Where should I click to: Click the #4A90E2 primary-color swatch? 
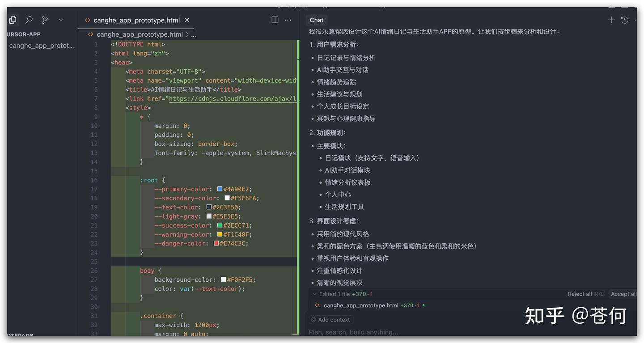coord(219,189)
